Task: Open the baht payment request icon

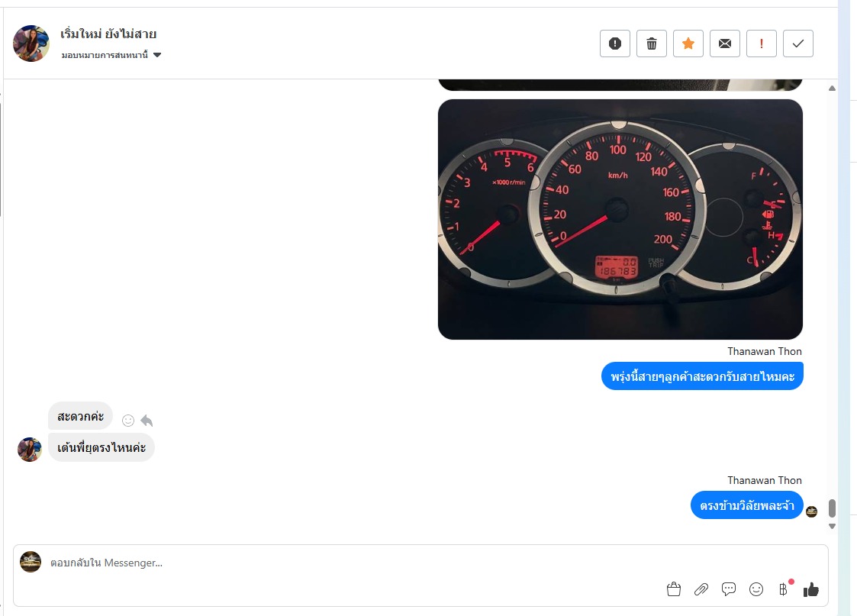Action: coord(783,589)
